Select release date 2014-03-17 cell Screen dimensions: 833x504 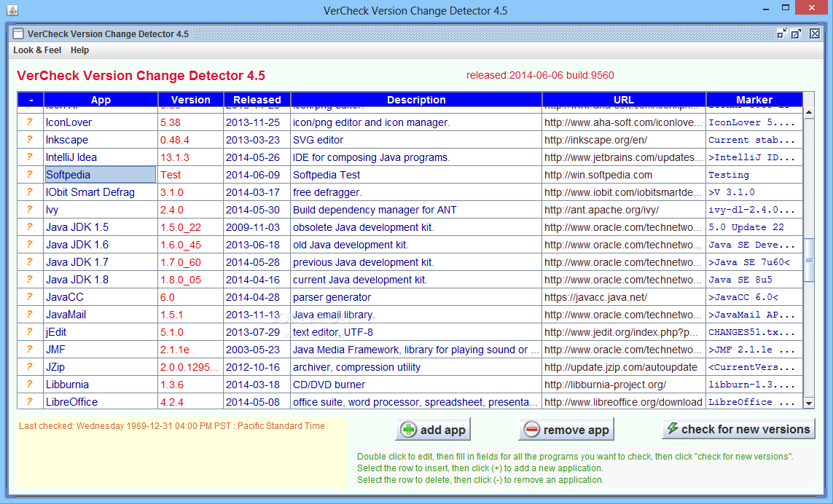pos(257,192)
